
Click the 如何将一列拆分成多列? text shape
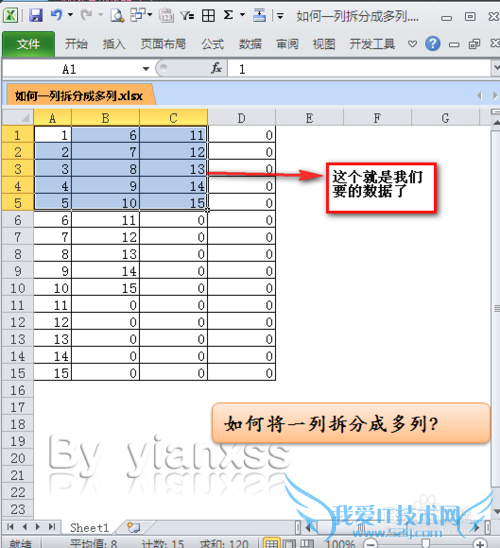[x=351, y=423]
